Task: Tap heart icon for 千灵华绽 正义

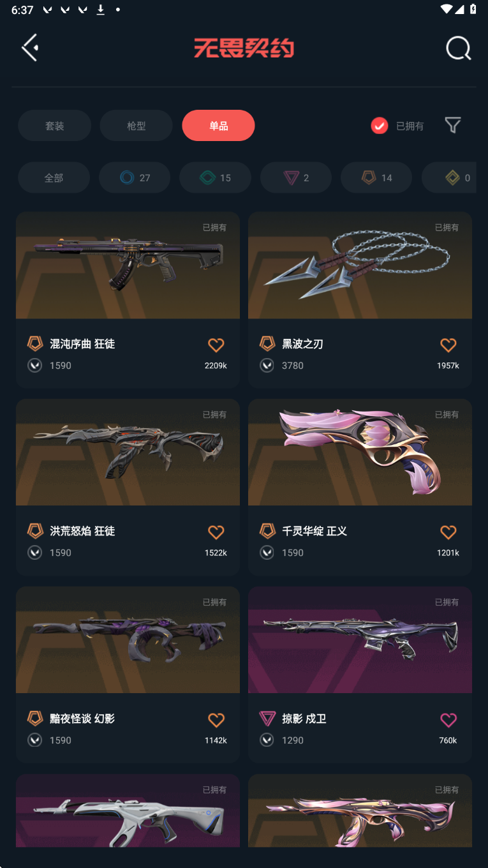Action: tap(448, 532)
